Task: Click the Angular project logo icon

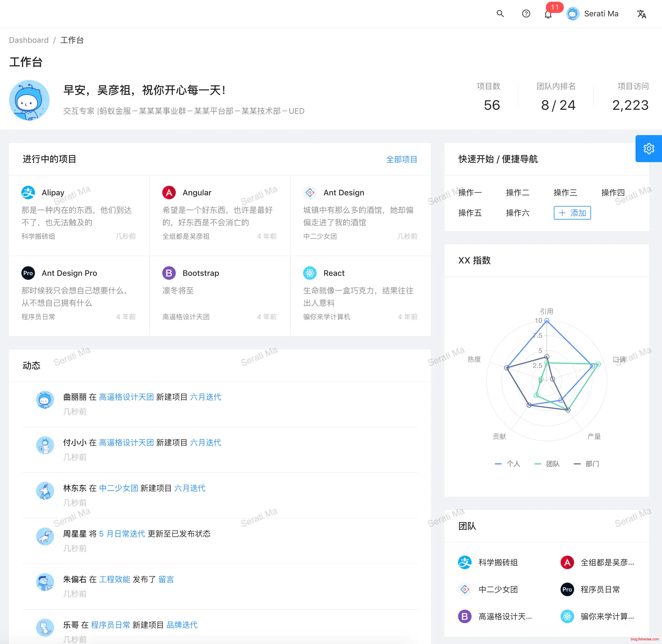Action: (x=169, y=193)
